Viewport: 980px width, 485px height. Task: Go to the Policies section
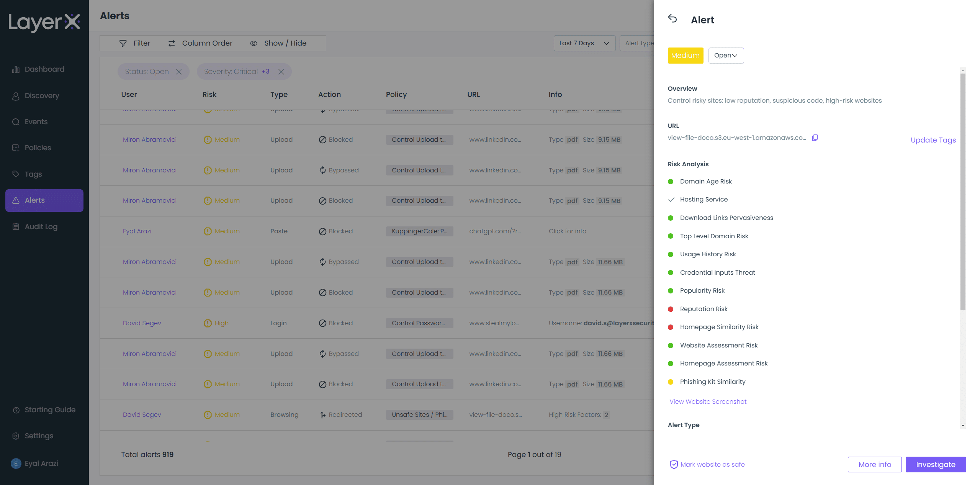tap(38, 148)
